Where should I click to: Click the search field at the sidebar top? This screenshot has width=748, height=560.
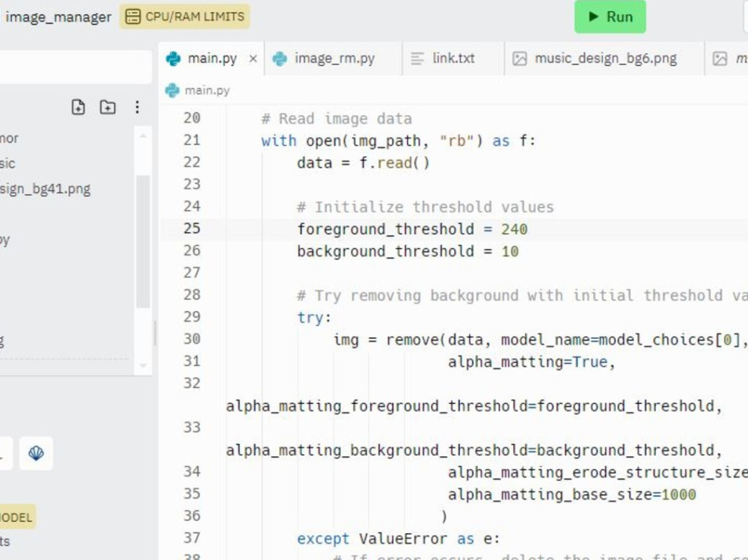pos(76,67)
